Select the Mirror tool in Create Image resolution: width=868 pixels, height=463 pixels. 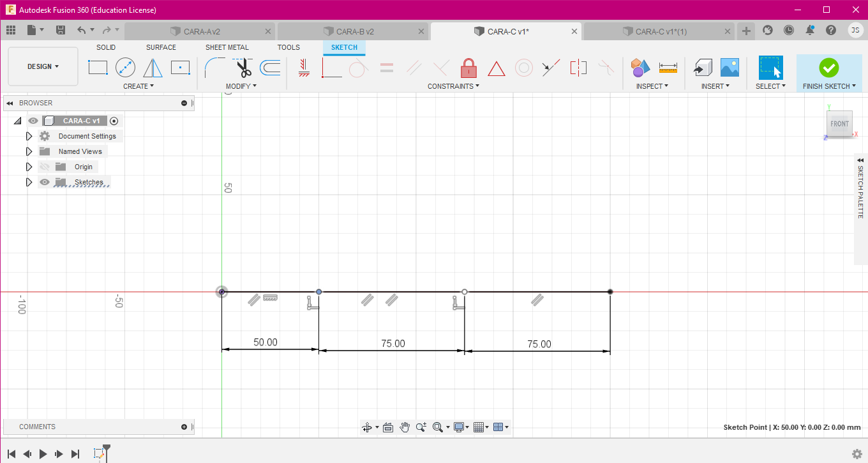click(x=153, y=67)
